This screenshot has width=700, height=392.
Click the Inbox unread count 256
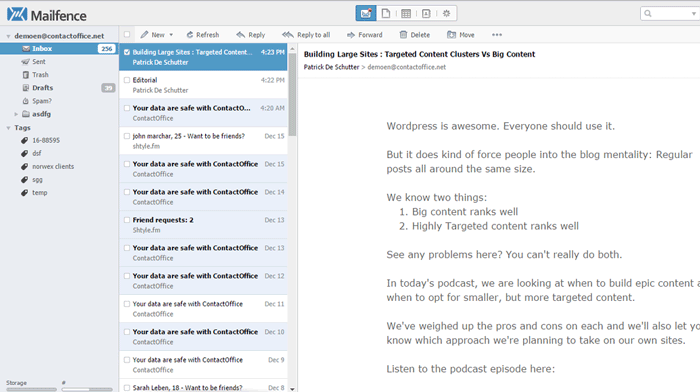[107, 49]
